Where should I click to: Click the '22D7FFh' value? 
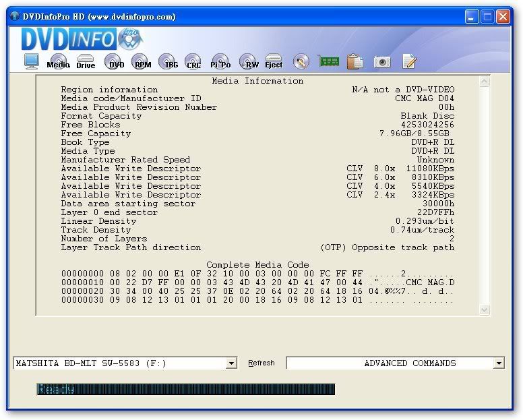[435, 212]
